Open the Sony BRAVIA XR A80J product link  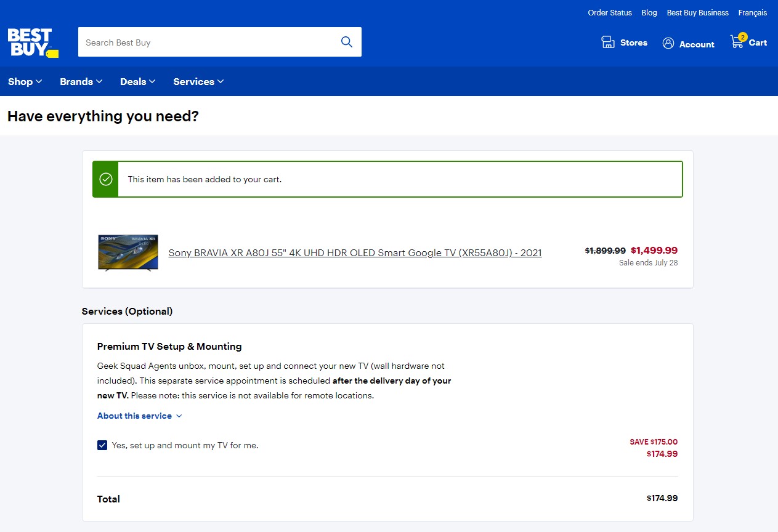click(355, 253)
